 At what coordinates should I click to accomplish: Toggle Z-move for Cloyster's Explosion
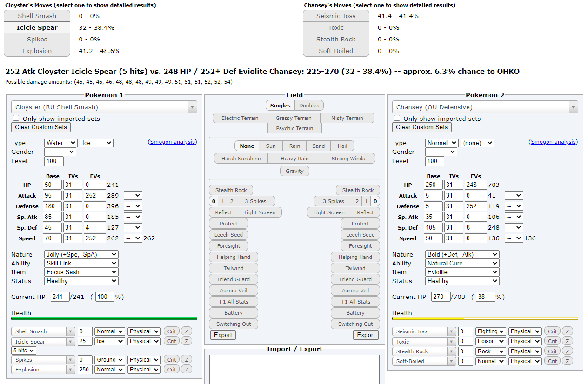point(186,369)
